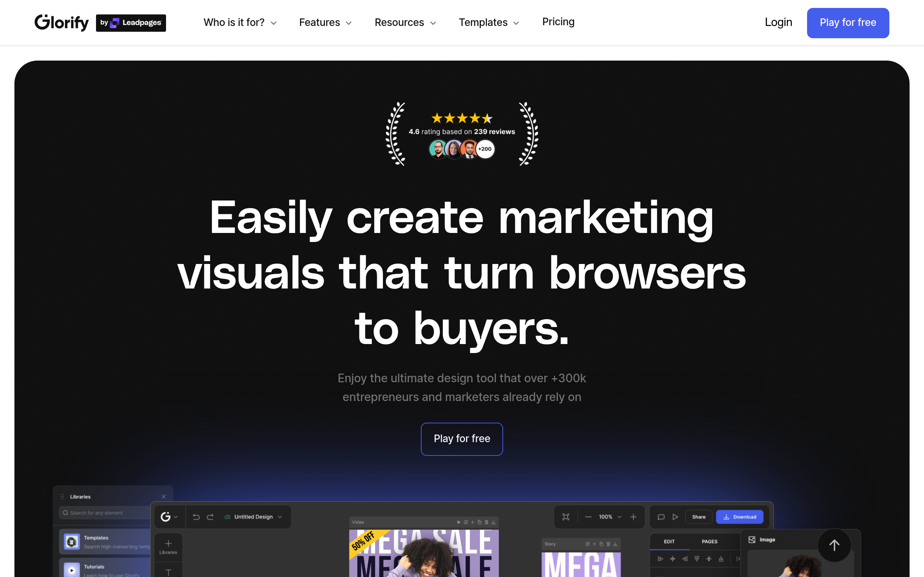Open the Resources dropdown menu
This screenshot has width=924, height=577.
(405, 22)
